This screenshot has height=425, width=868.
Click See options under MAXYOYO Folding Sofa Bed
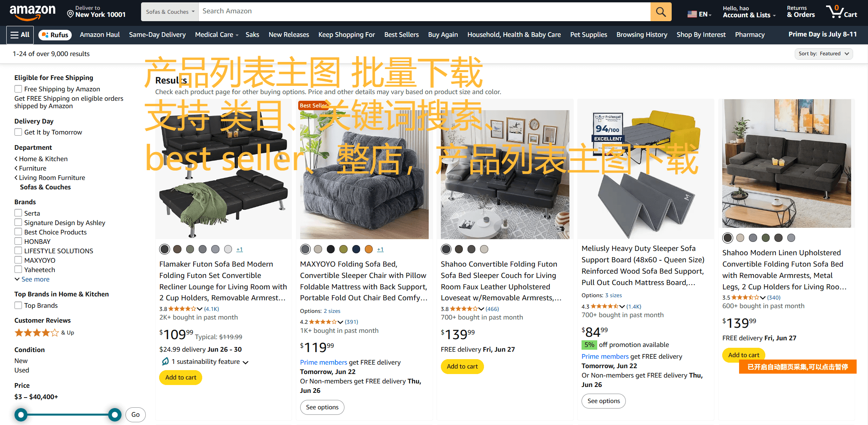tap(322, 407)
